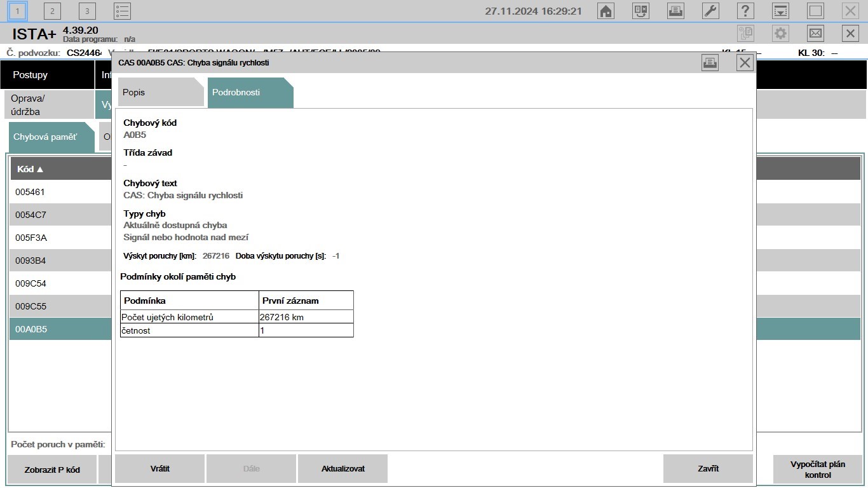Click the Zavřít button

coord(708,469)
